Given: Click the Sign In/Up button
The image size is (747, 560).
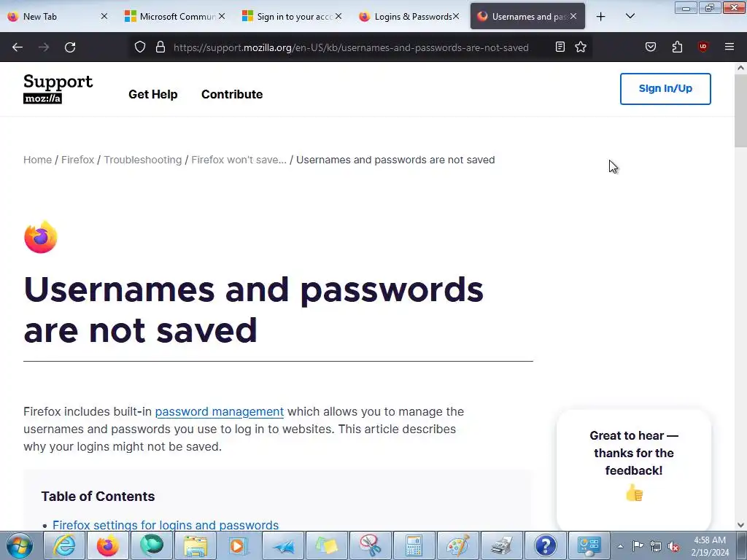Looking at the screenshot, I should pos(665,88).
